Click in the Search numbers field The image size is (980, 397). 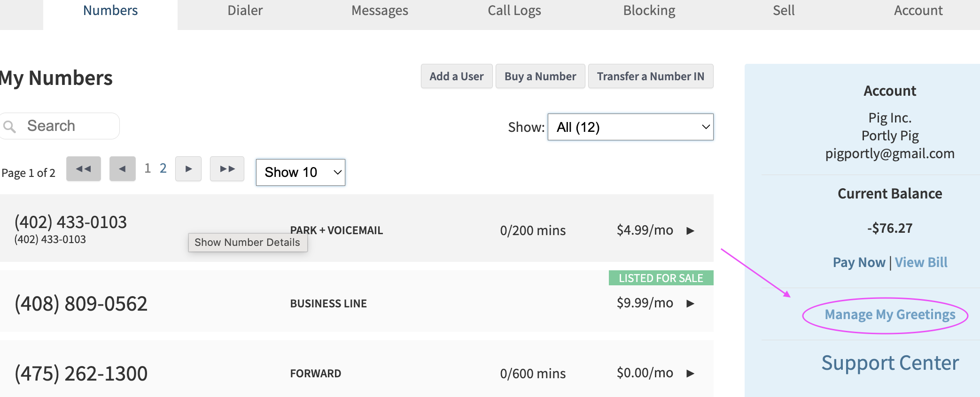pos(60,126)
